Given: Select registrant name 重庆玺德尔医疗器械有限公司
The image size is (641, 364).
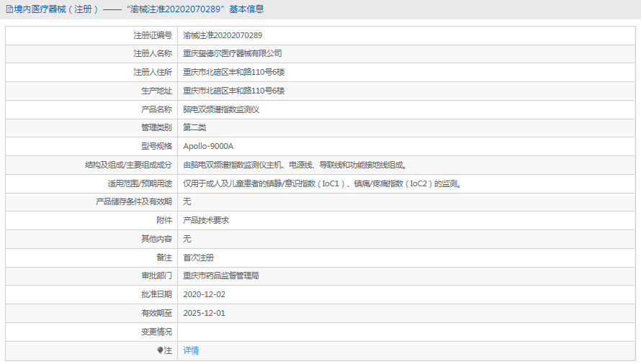Looking at the screenshot, I should (x=232, y=53).
